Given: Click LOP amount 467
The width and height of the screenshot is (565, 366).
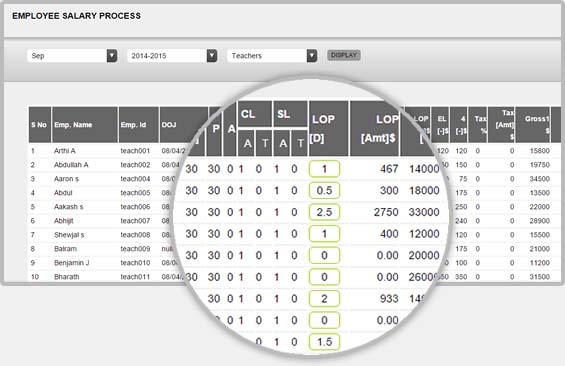Looking at the screenshot, I should 389,169.
